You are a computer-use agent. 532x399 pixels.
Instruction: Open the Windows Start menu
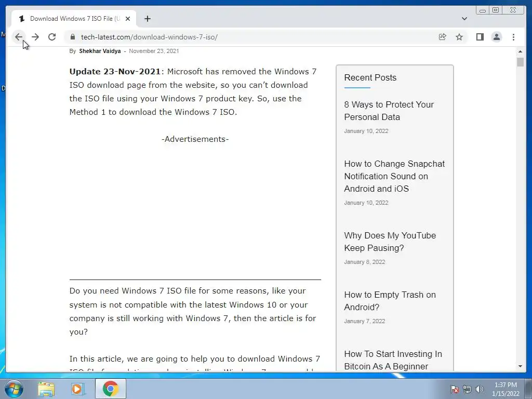point(14,389)
